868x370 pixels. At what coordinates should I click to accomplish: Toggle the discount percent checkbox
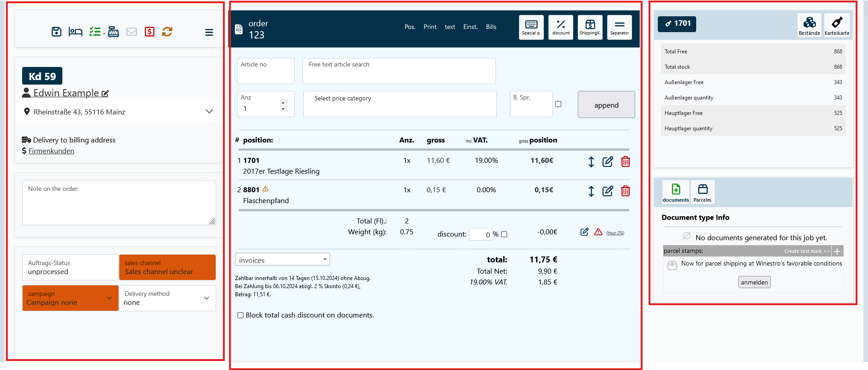504,234
